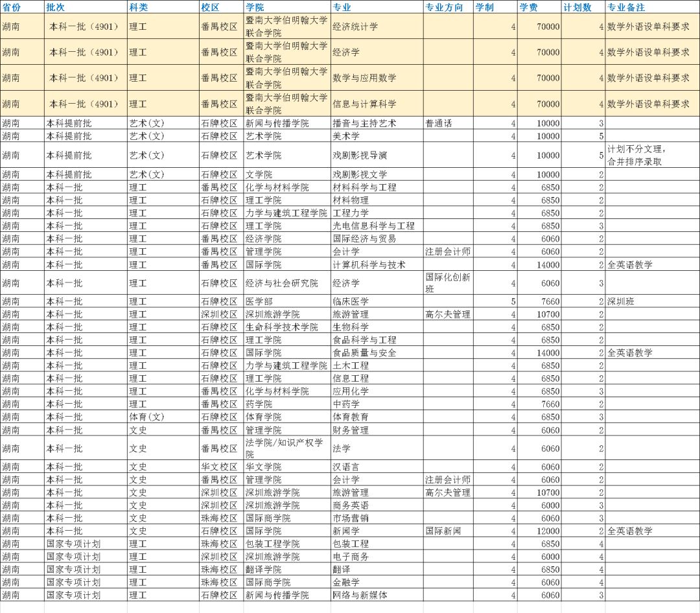The width and height of the screenshot is (700, 613).
Task: Select the 商务英语 cell
Action: [x=377, y=505]
